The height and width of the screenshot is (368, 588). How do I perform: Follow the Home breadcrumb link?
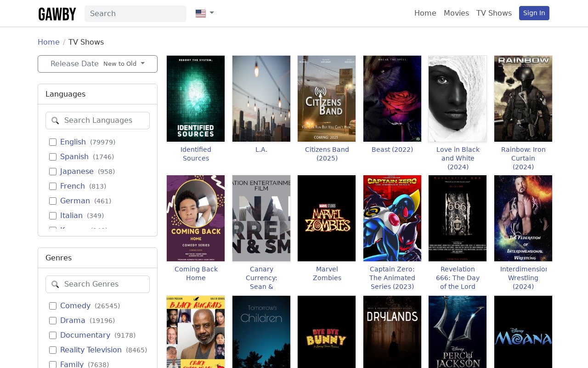pyautogui.click(x=49, y=42)
